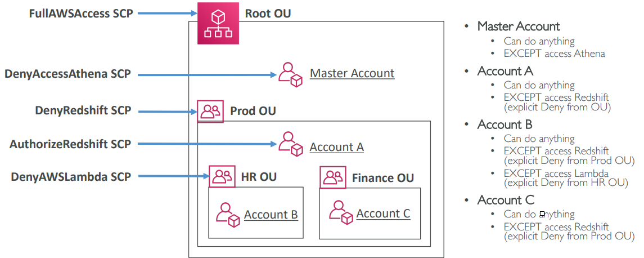
Task: Select the HR OU group icon
Action: tap(222, 176)
